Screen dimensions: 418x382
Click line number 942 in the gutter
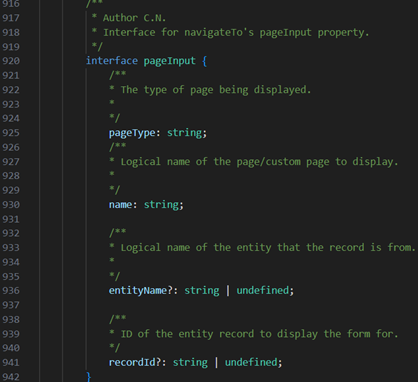[11, 377]
